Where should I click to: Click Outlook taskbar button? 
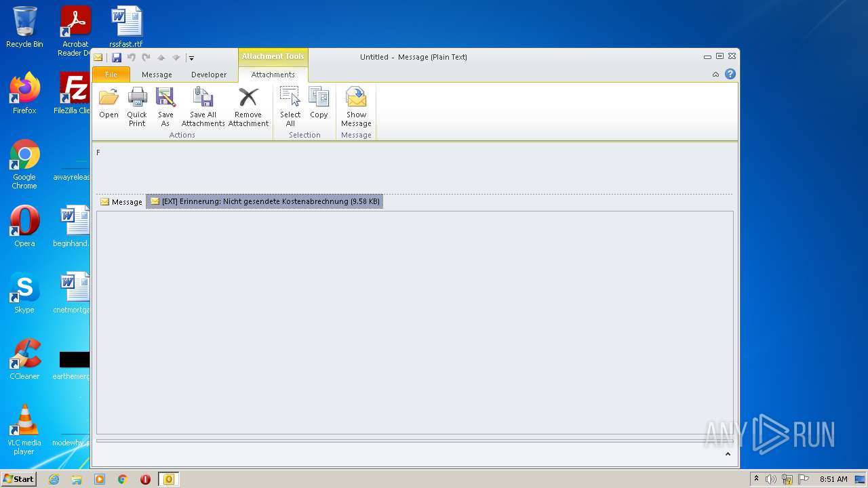(x=169, y=479)
